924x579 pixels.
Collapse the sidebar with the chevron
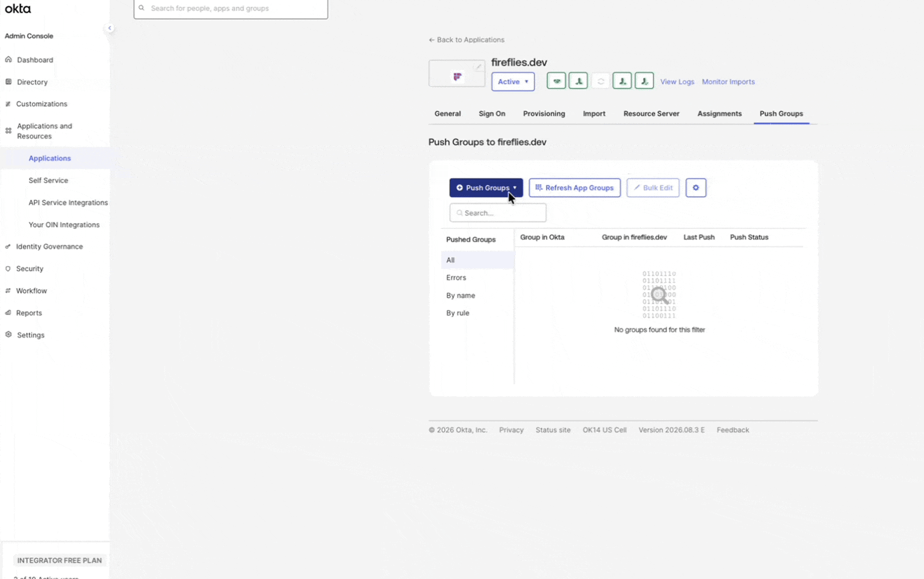(110, 28)
